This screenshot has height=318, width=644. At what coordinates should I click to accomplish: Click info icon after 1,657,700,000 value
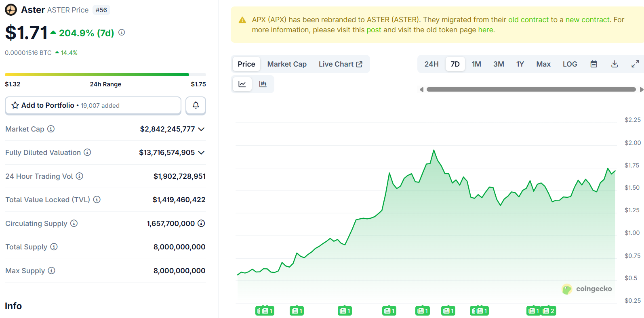[201, 223]
